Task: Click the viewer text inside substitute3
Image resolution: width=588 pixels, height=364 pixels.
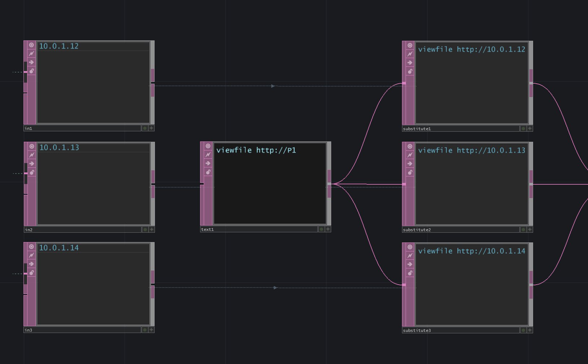Action: 471,251
